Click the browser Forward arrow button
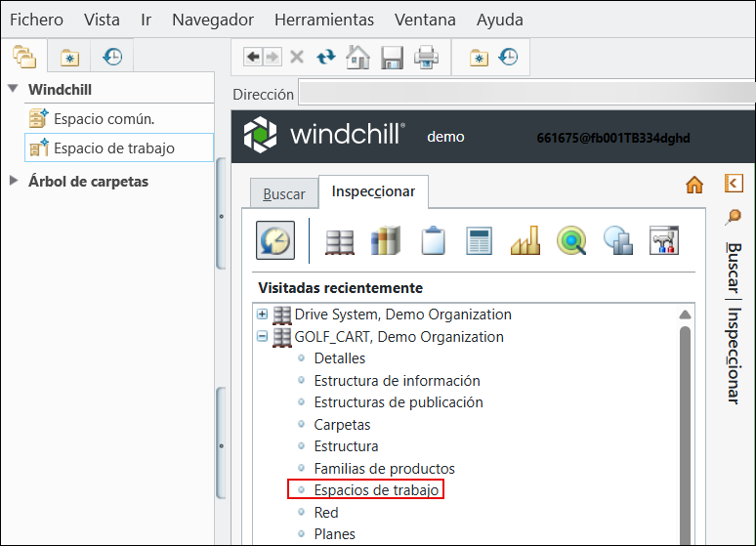The width and height of the screenshot is (756, 546). (x=273, y=57)
